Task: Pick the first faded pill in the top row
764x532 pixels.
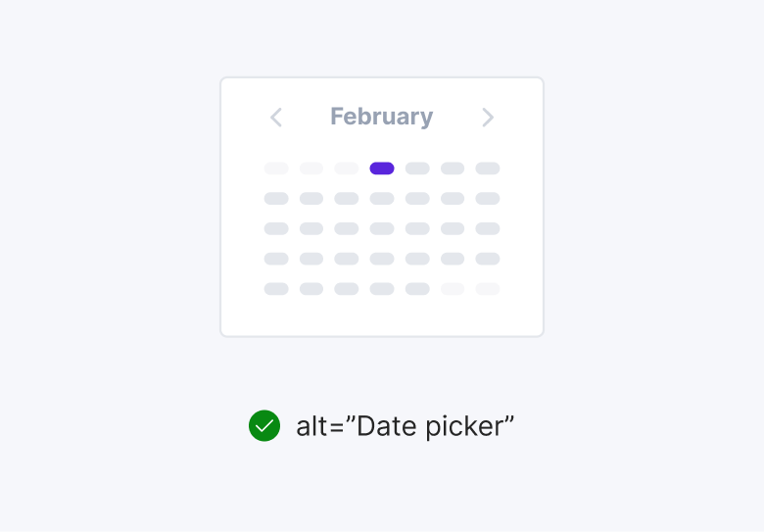Action: [x=276, y=169]
